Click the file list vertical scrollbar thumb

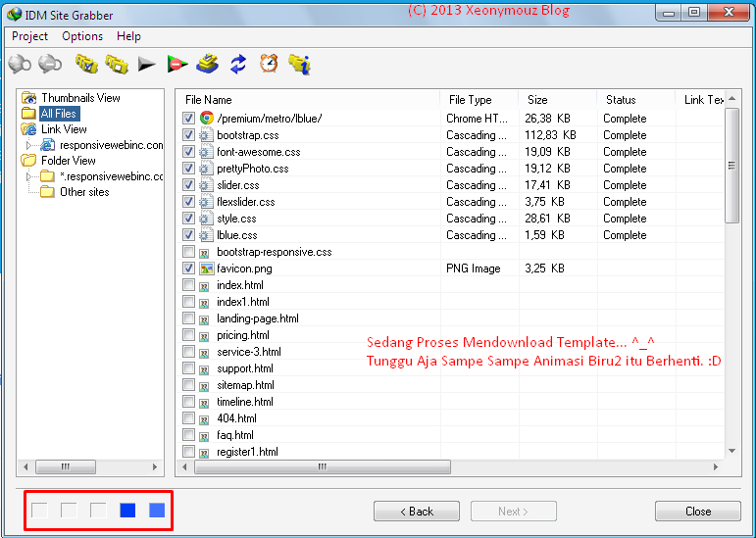tap(731, 166)
